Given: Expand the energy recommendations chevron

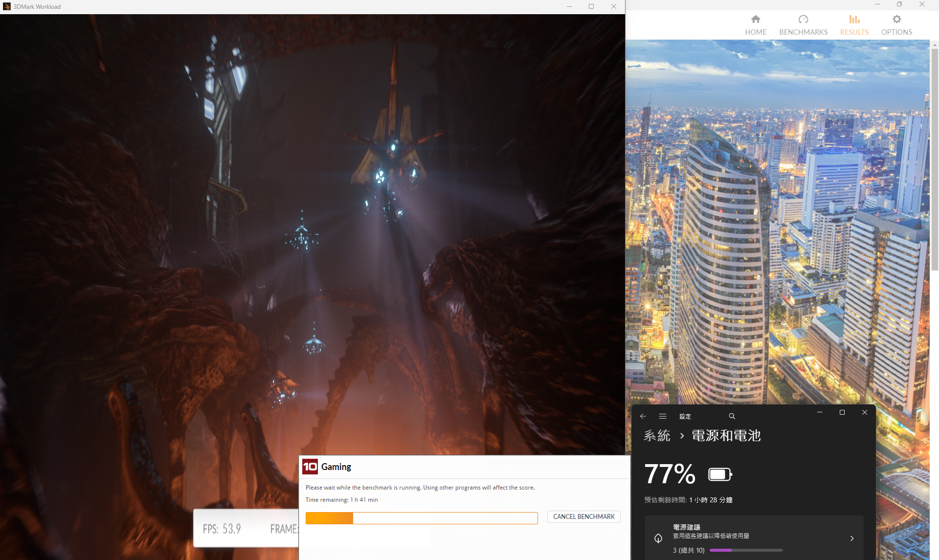Looking at the screenshot, I should (x=851, y=538).
